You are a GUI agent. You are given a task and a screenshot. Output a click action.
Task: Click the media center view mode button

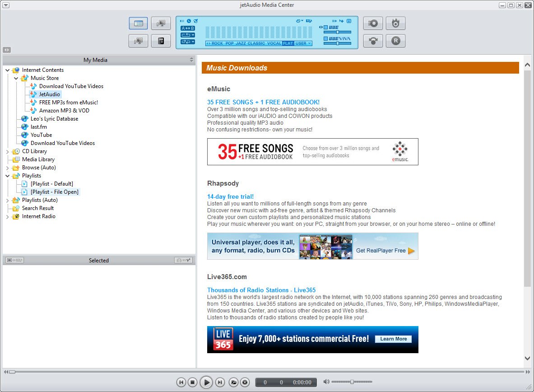(138, 23)
